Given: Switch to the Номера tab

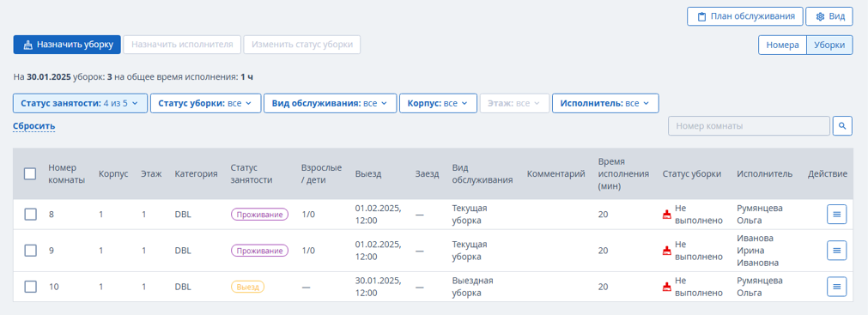Looking at the screenshot, I should tap(782, 45).
